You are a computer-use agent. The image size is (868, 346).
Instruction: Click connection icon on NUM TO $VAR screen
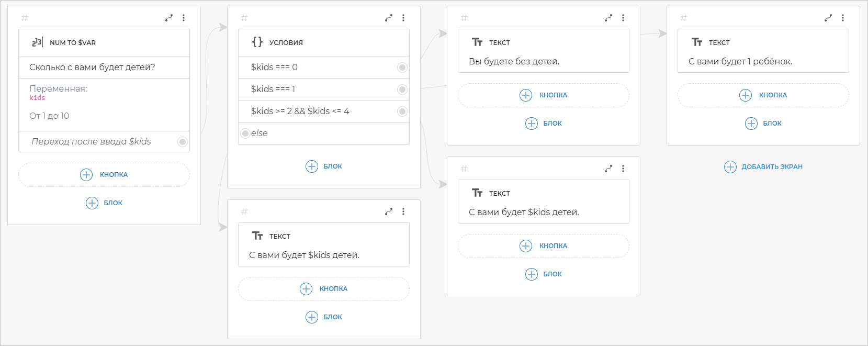(169, 18)
